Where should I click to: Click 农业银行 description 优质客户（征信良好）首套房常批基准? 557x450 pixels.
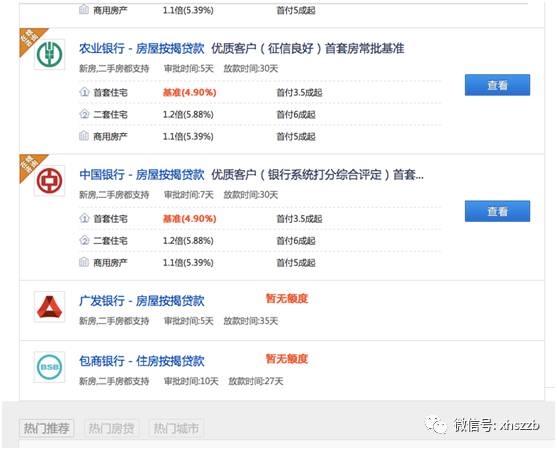[308, 49]
